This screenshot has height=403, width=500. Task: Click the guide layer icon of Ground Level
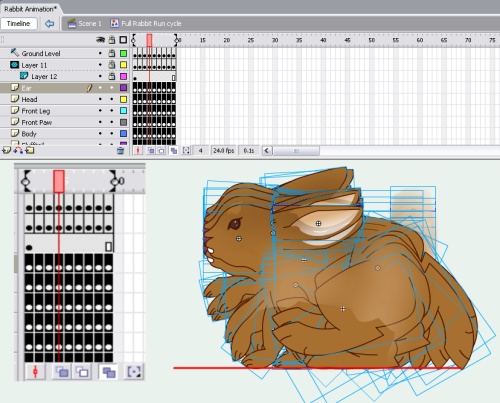tap(14, 52)
